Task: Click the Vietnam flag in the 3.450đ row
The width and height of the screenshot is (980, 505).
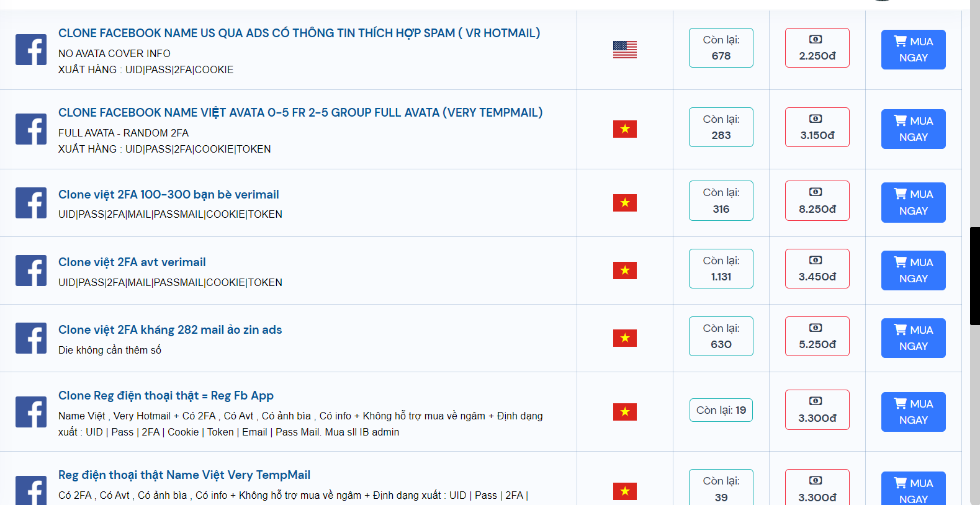Action: pos(625,270)
